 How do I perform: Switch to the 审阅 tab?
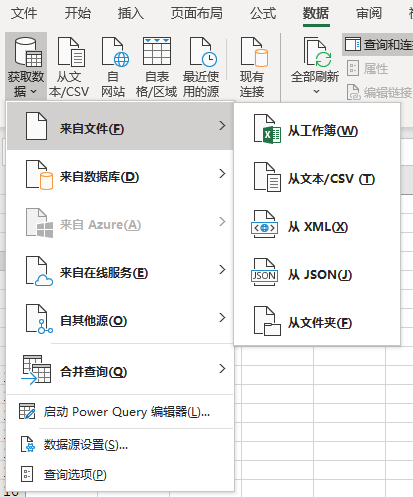click(369, 14)
